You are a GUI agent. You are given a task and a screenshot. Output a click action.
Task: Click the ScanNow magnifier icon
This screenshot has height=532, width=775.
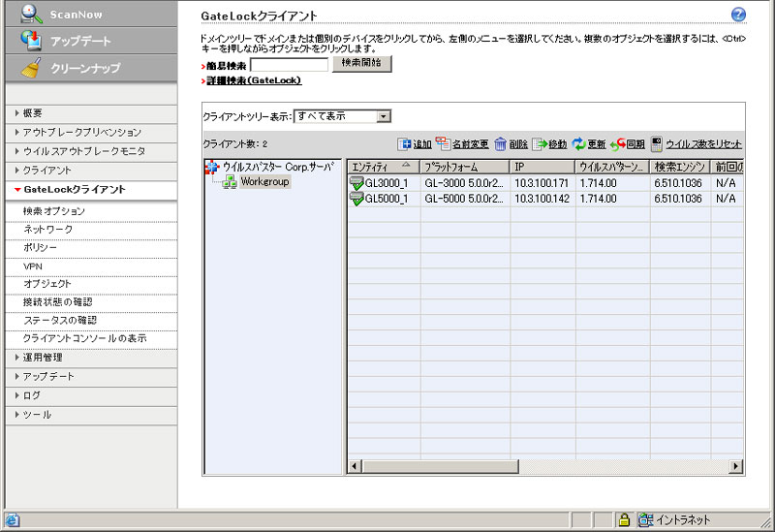click(x=32, y=14)
